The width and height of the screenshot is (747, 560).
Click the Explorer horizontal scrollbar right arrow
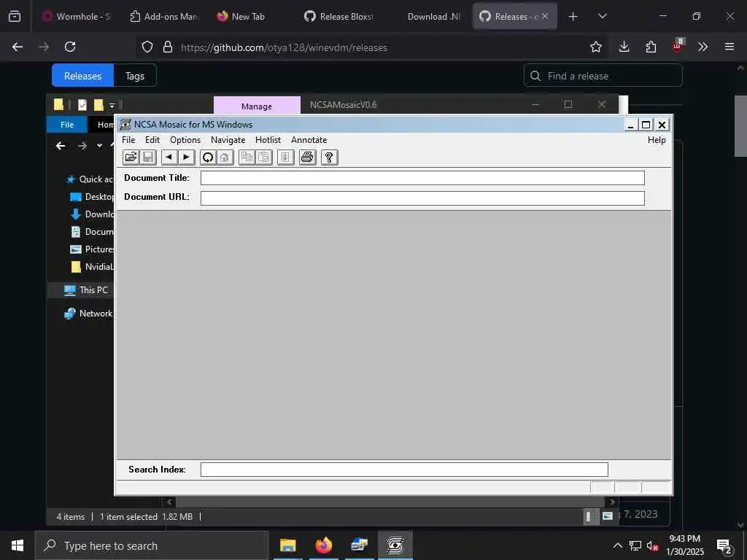click(x=612, y=502)
